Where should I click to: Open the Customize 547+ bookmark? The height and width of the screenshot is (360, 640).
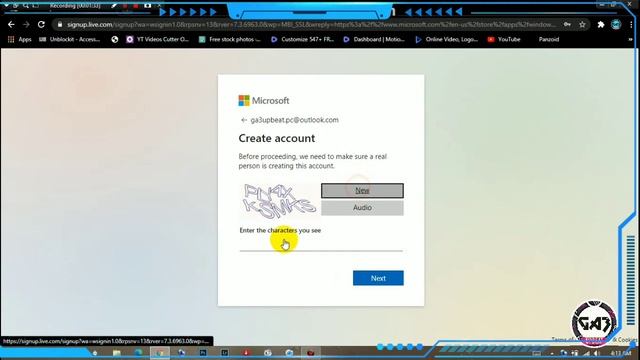(302, 40)
